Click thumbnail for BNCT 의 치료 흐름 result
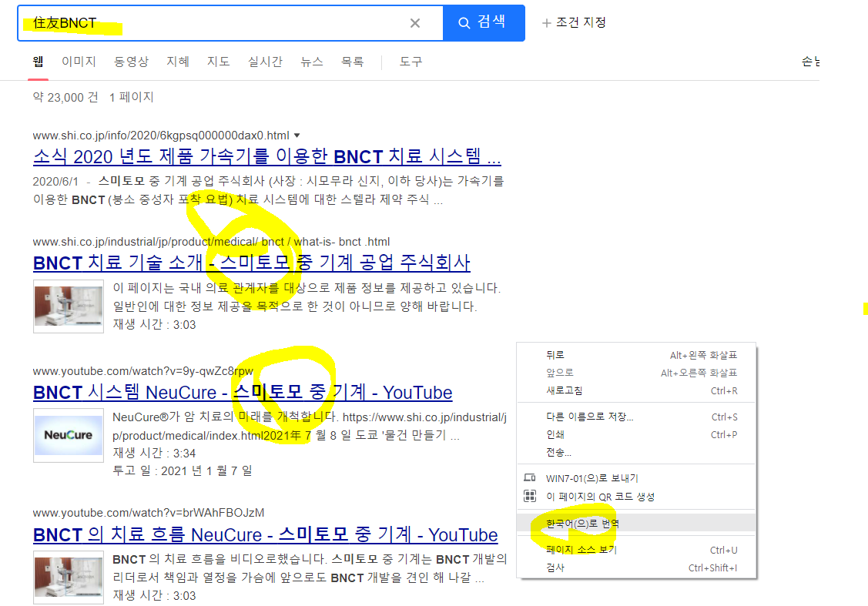 click(x=69, y=578)
